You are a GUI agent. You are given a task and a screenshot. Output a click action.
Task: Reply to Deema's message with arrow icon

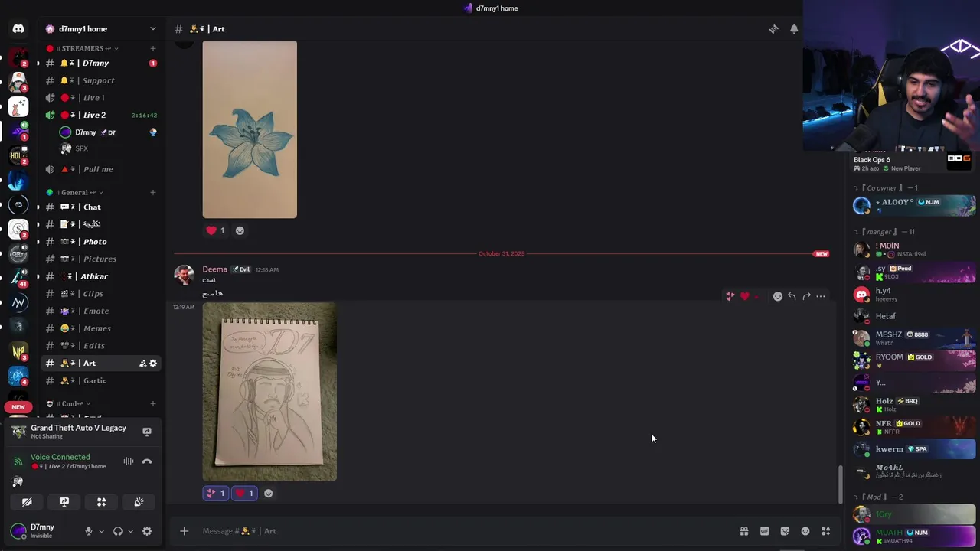792,296
